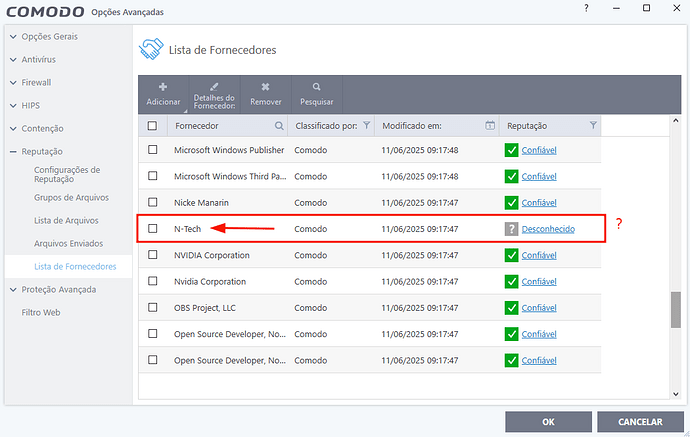Open Grupos de Arquivos page
Image resolution: width=690 pixels, height=437 pixels.
pos(71,198)
